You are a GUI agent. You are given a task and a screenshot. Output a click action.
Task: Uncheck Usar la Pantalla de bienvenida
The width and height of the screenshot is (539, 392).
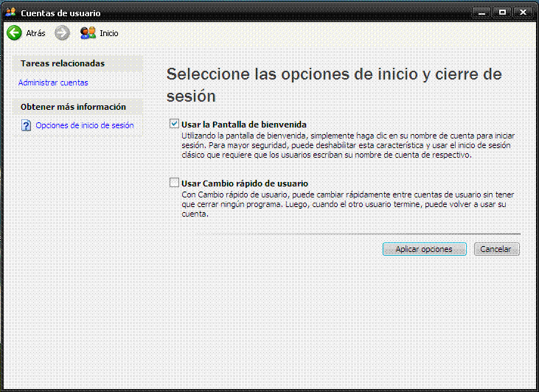pos(174,123)
